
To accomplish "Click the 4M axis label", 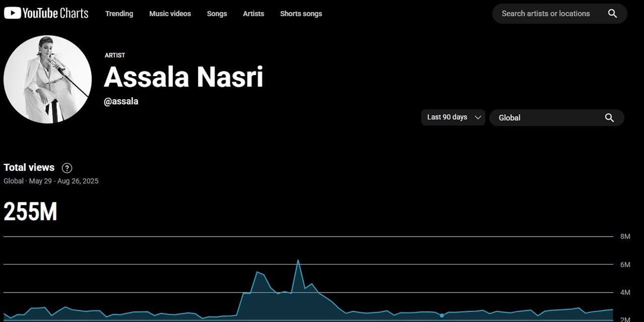I will (x=625, y=292).
